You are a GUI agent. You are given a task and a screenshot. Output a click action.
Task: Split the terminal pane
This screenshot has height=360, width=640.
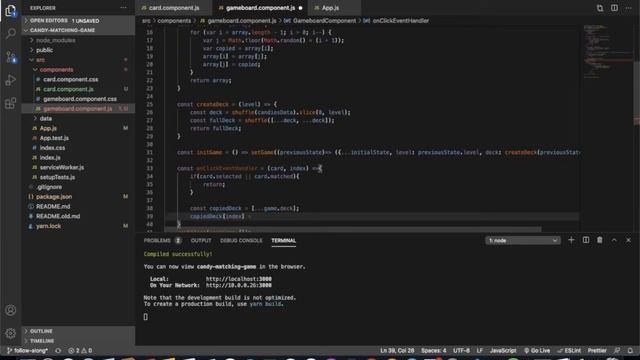coord(586,240)
